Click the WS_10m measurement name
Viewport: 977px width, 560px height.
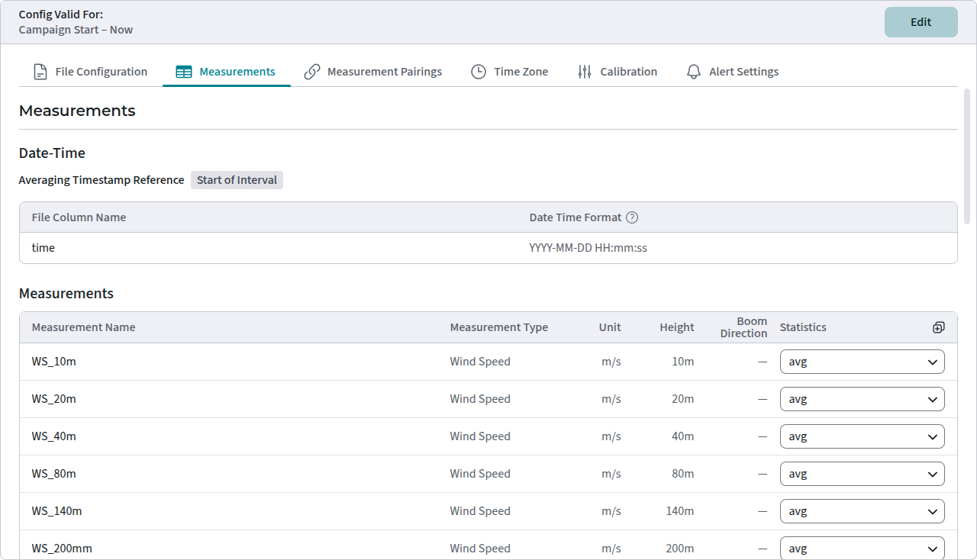click(x=54, y=362)
